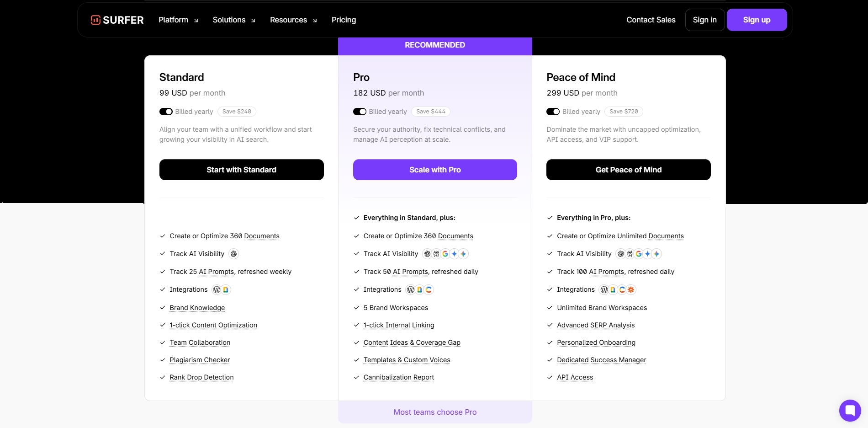
Task: Open the Cannibalization Report feature link
Action: pos(398,377)
